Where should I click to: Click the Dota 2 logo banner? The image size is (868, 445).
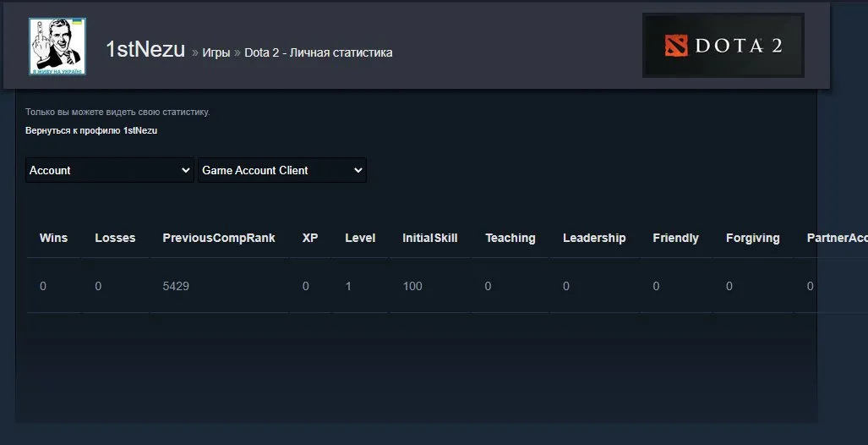click(723, 46)
